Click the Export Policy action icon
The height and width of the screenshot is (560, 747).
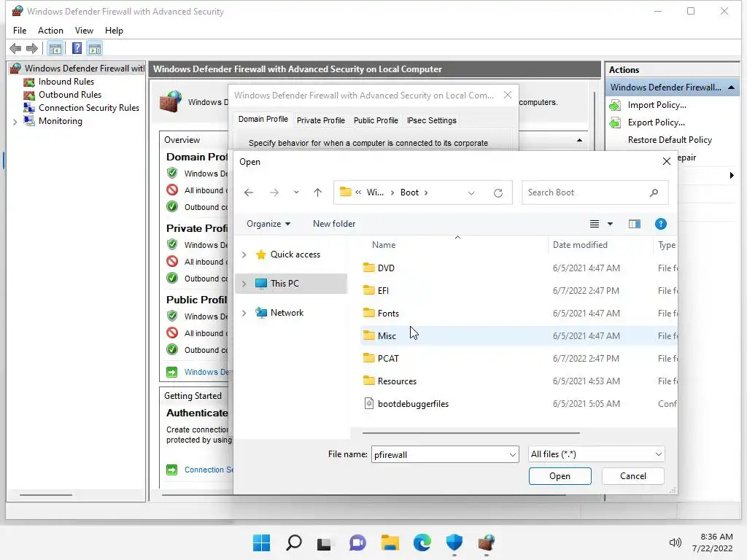coord(615,122)
